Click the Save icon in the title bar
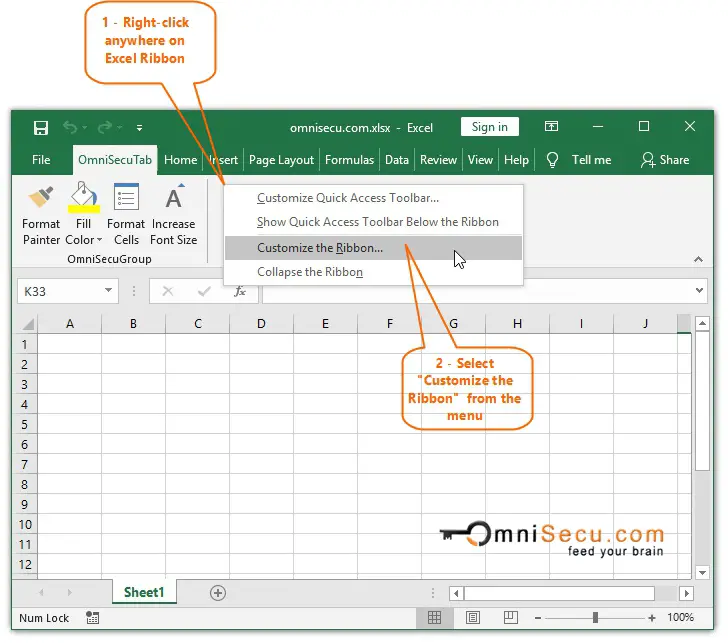The image size is (728, 643). [x=41, y=127]
